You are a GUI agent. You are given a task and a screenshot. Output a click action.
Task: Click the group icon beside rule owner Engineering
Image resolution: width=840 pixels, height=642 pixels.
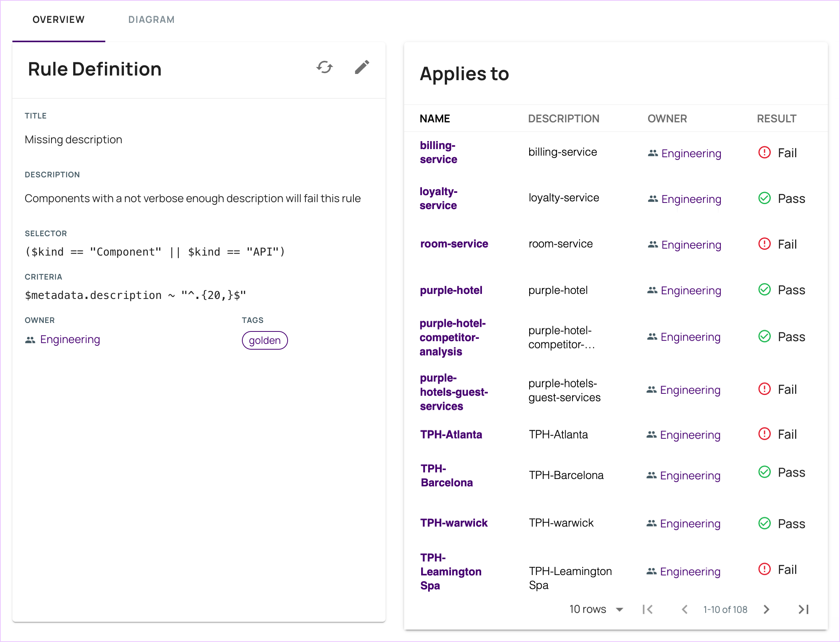[30, 340]
